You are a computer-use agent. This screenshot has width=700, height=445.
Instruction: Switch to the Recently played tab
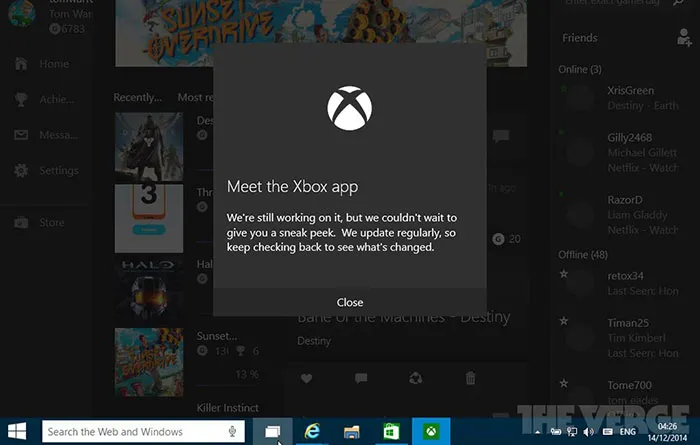138,97
